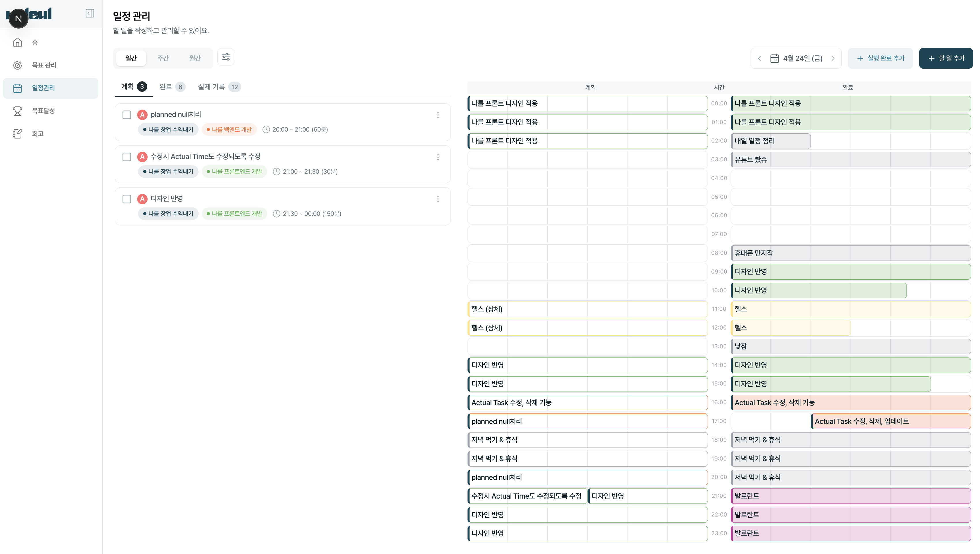Check the 수정시 Actual Time도 task checkbox

(127, 157)
